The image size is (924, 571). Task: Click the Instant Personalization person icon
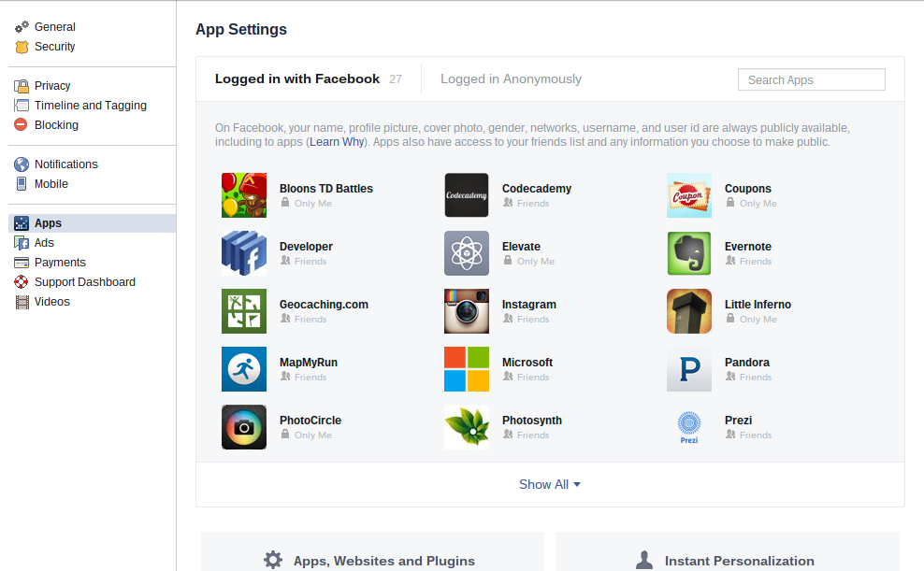644,560
